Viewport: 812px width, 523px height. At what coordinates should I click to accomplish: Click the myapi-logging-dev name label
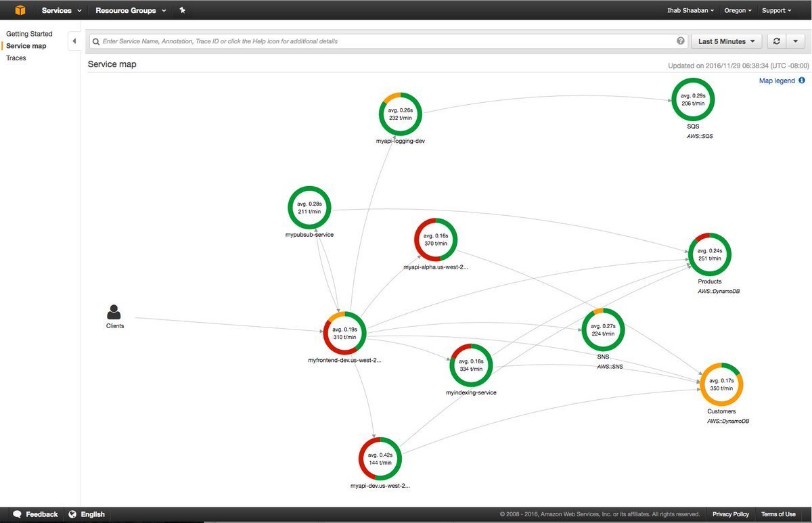(x=401, y=141)
